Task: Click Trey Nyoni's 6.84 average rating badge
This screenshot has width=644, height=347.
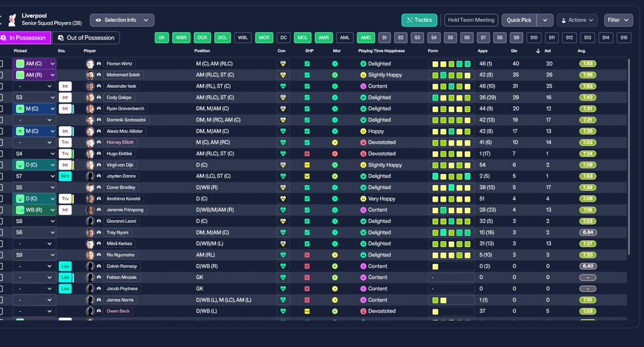Action: [x=588, y=232]
